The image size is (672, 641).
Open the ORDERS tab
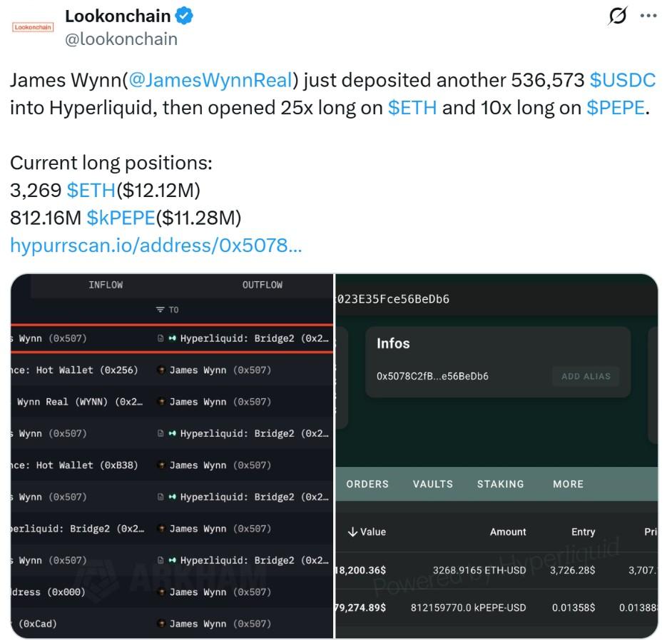point(367,484)
